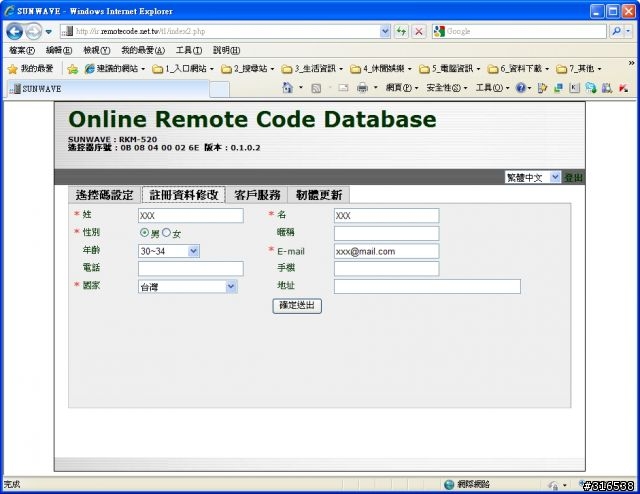Click the blue Help question mark icon

coord(521,88)
